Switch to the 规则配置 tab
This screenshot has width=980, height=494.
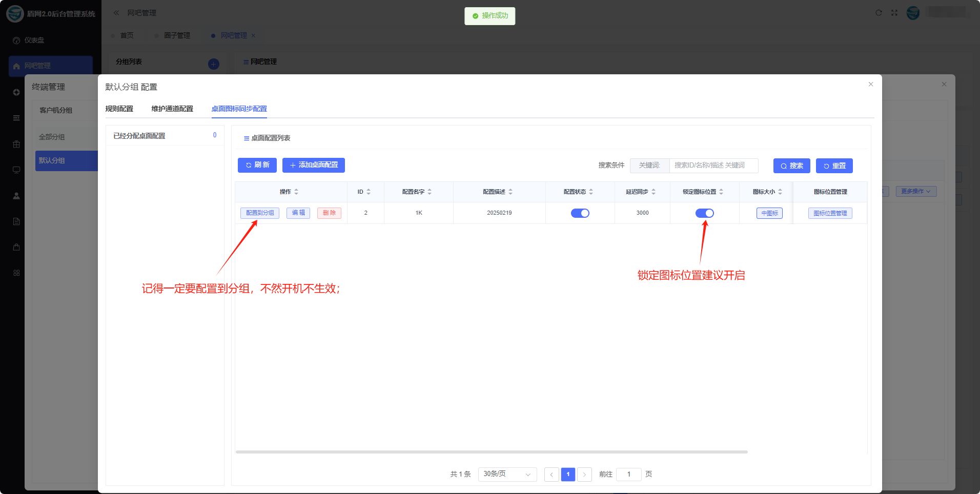pyautogui.click(x=119, y=109)
